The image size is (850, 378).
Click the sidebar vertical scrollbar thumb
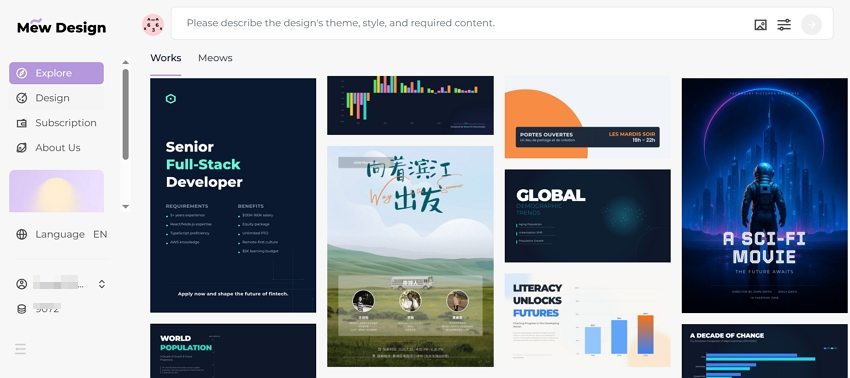(x=126, y=114)
